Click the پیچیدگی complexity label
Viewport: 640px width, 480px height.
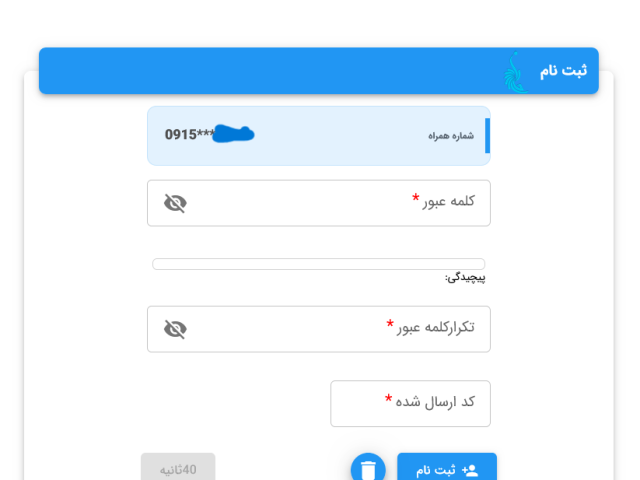click(x=465, y=277)
